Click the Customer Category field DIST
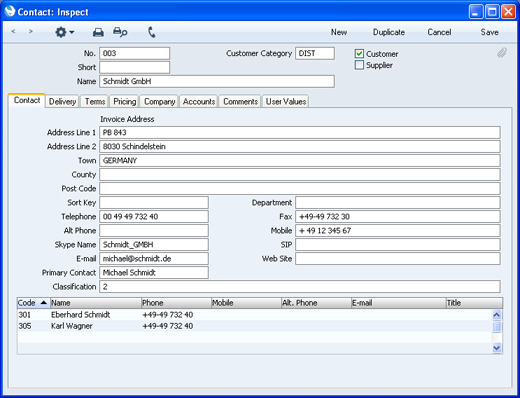 point(315,53)
